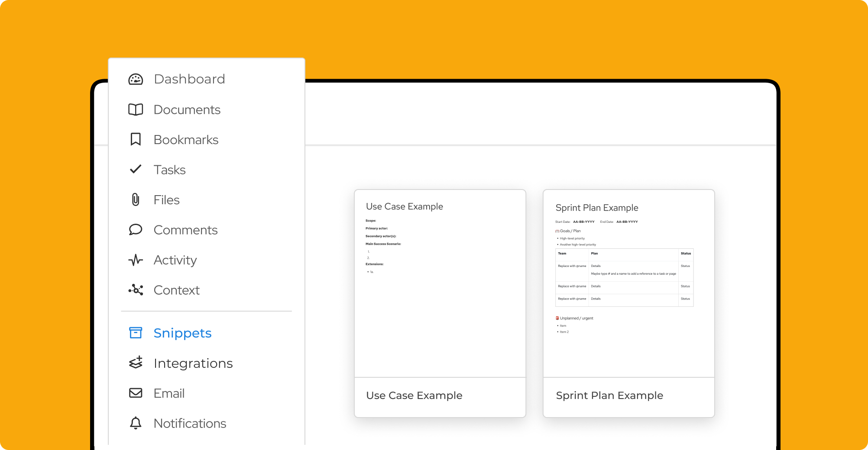Click the Dashboard gauge icon
The height and width of the screenshot is (450, 868).
click(x=136, y=79)
